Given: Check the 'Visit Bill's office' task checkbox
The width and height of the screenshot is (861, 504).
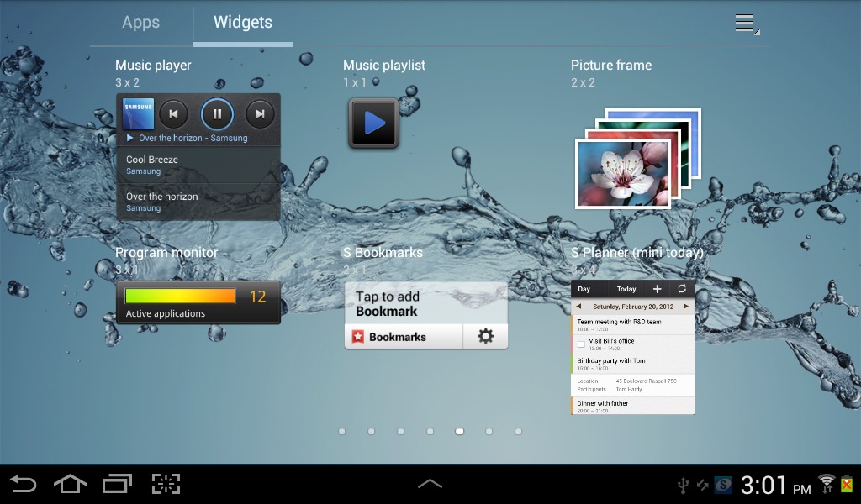Looking at the screenshot, I should pyautogui.click(x=582, y=344).
